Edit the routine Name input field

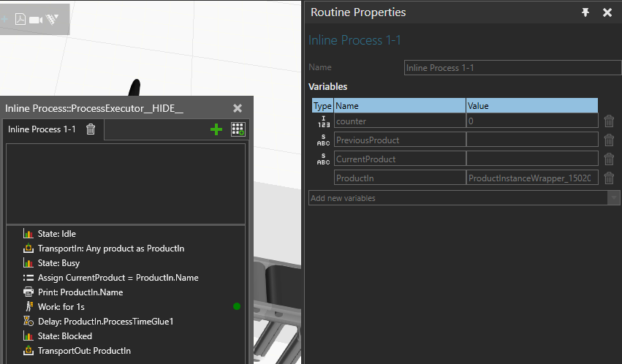(x=512, y=68)
